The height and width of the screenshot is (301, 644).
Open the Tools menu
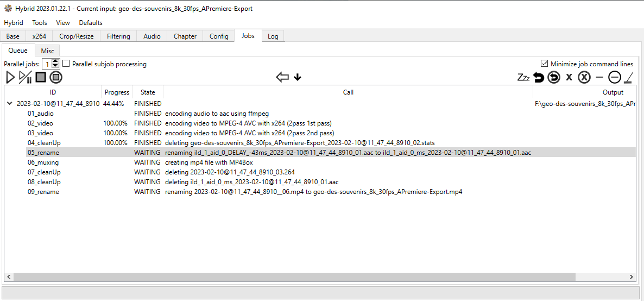pos(40,23)
